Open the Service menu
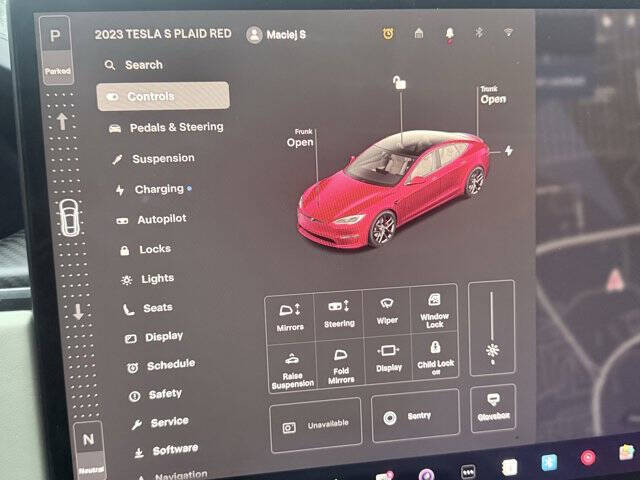 [160, 423]
